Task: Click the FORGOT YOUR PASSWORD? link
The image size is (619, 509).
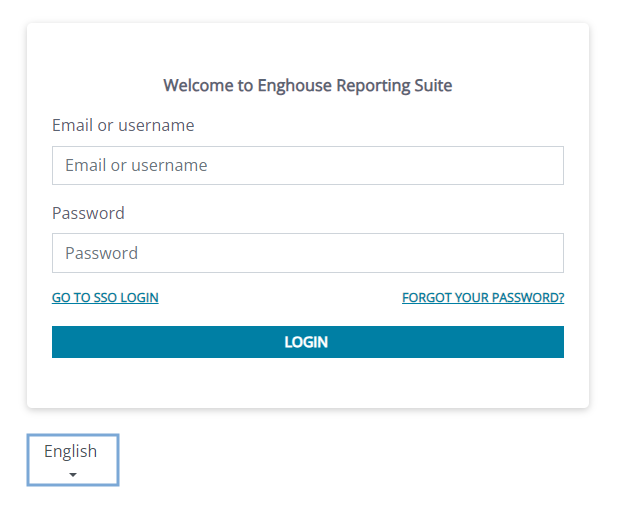Action: click(482, 298)
